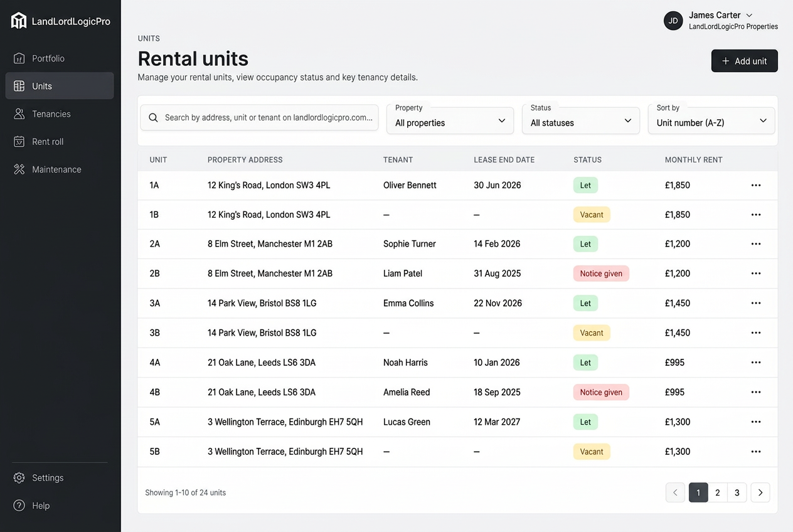Open the more options menu for unit 1B
The width and height of the screenshot is (793, 532).
coord(756,215)
